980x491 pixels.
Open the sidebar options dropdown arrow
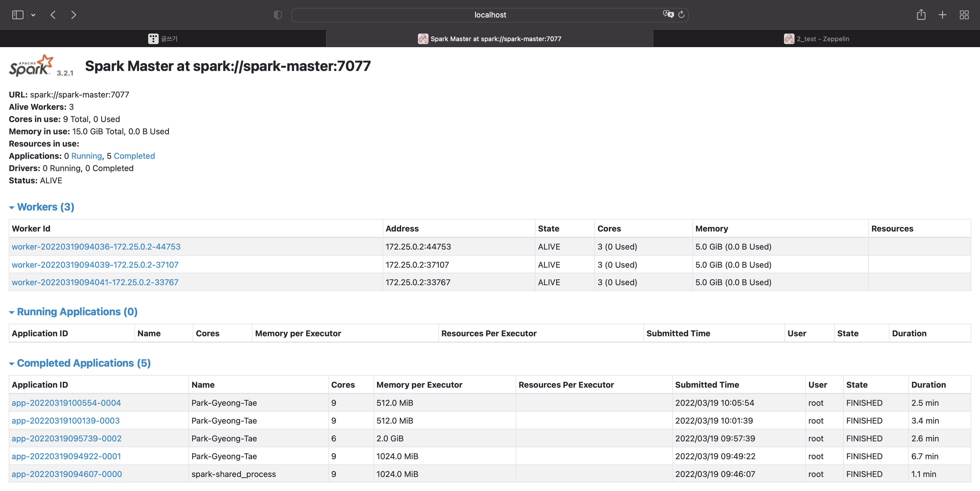point(34,15)
